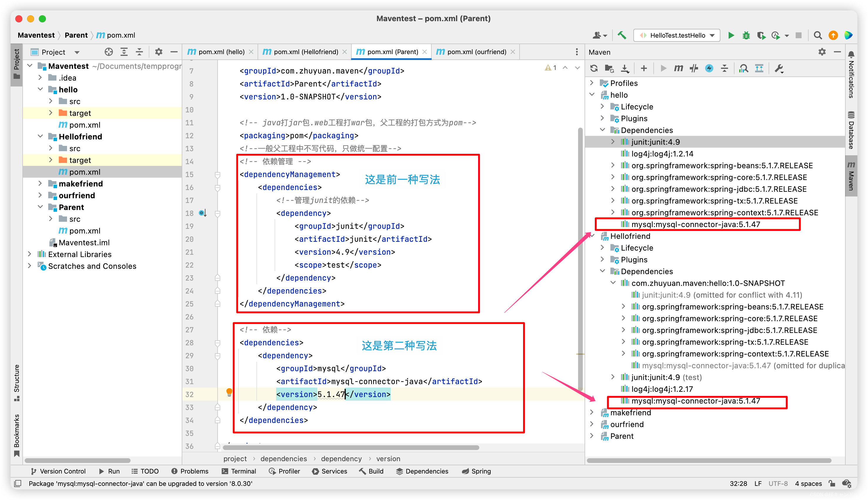
Task: Click UTF-8 encoding in status bar
Action: [x=778, y=484]
